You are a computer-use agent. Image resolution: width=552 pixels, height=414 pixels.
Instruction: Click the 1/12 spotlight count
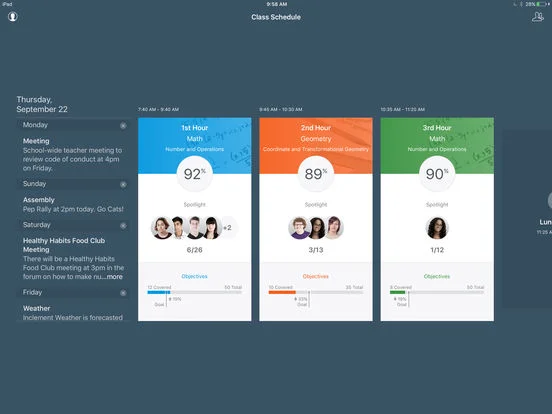click(437, 250)
